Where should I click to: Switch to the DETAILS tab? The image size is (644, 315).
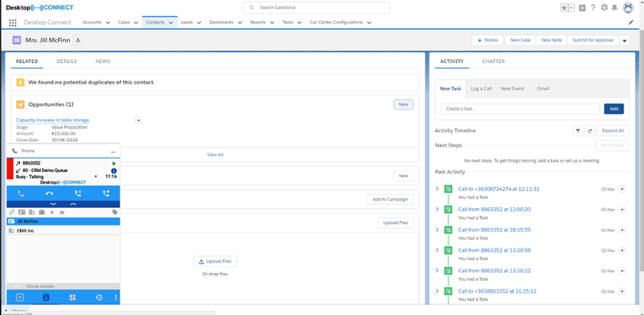(x=66, y=61)
